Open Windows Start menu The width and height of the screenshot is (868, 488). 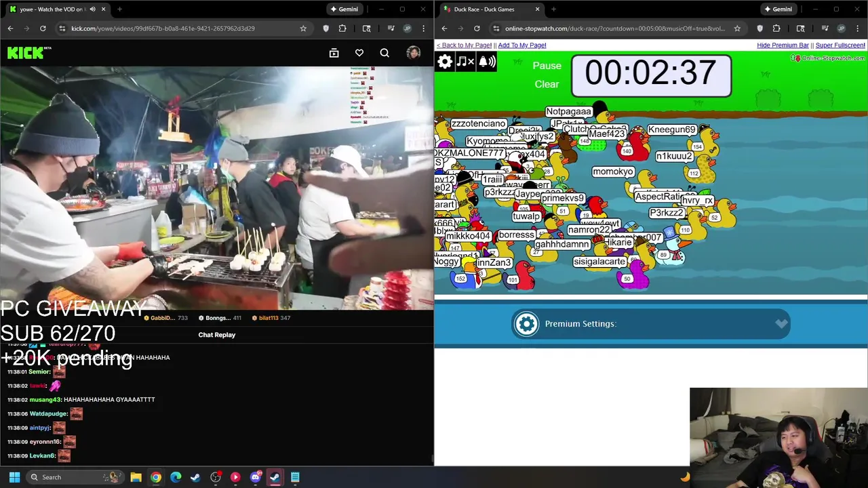[x=14, y=477]
